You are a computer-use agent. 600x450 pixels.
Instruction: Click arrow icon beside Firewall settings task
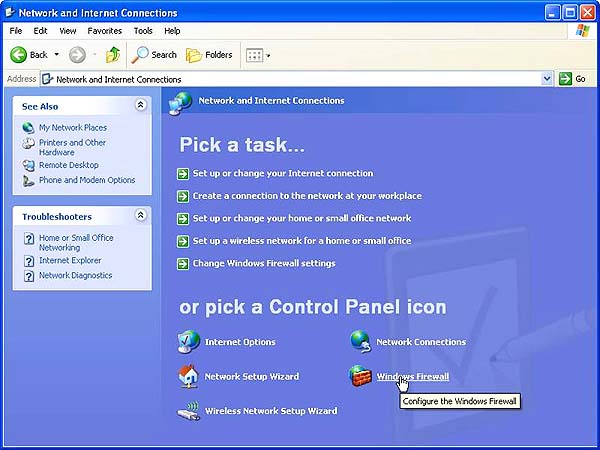pos(183,264)
